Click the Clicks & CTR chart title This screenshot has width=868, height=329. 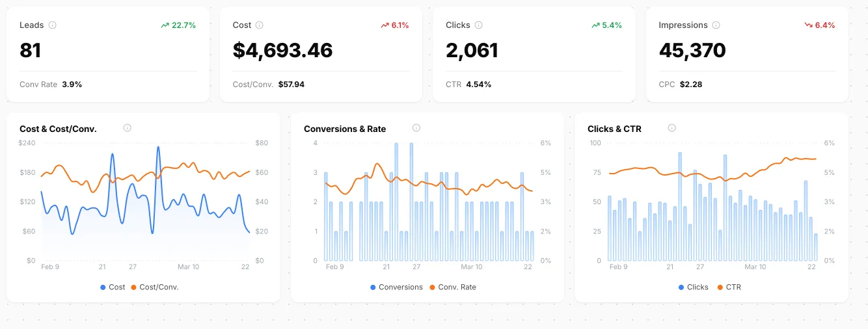coord(614,129)
